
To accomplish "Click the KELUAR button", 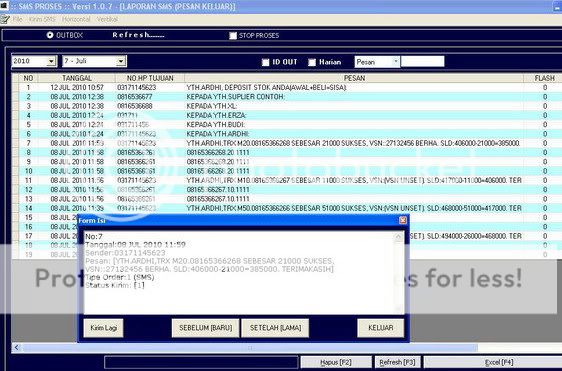I will pos(381,328).
